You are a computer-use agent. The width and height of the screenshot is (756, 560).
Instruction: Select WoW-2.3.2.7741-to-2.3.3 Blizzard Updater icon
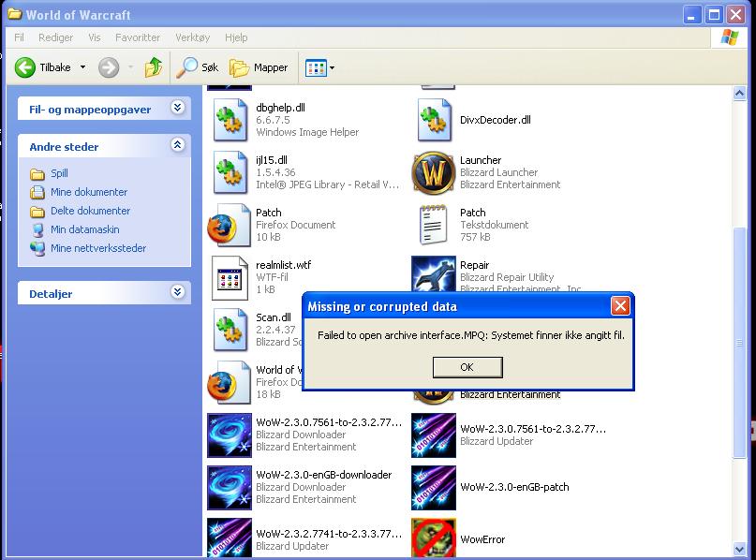click(230, 538)
